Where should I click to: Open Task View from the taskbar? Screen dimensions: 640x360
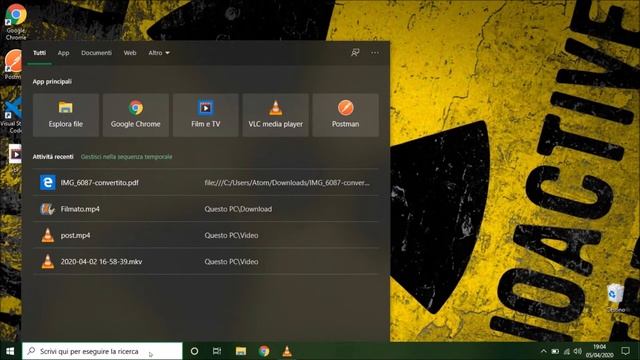[x=217, y=351]
